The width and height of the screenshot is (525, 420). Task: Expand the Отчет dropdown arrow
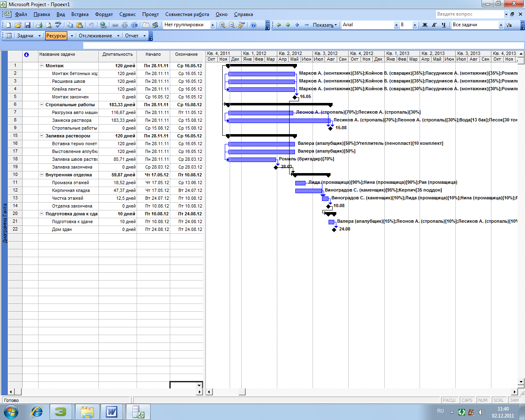(144, 36)
